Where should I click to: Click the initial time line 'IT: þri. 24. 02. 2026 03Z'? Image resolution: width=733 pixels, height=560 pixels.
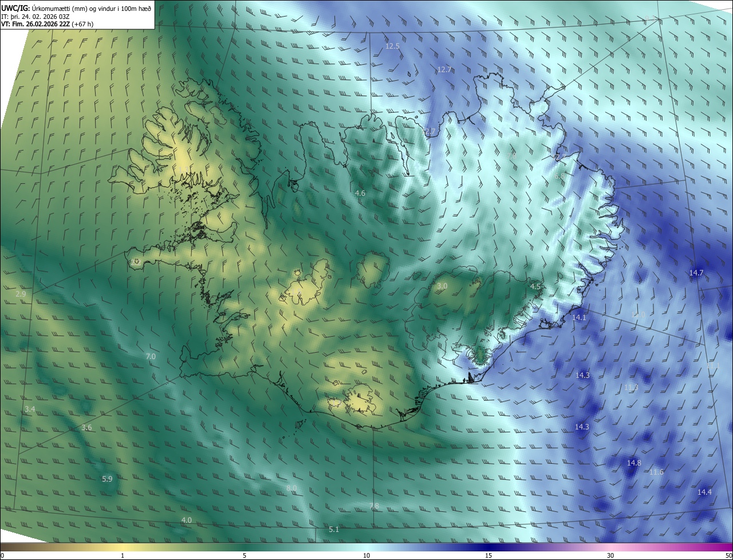pyautogui.click(x=35, y=16)
